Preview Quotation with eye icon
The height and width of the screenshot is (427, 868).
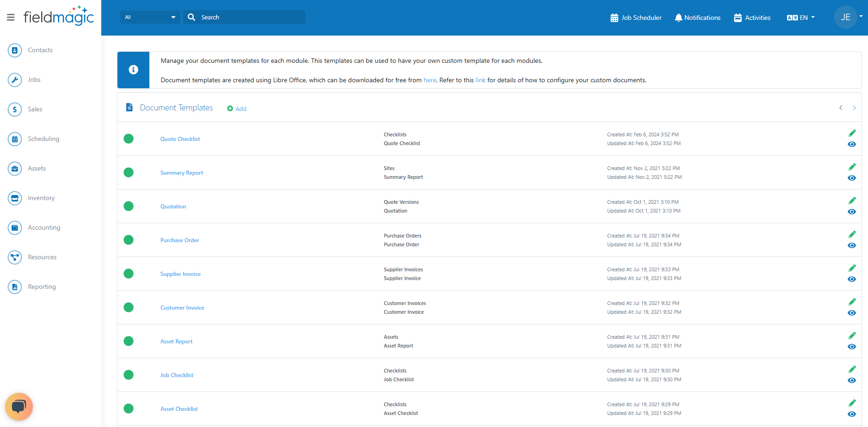click(x=852, y=212)
